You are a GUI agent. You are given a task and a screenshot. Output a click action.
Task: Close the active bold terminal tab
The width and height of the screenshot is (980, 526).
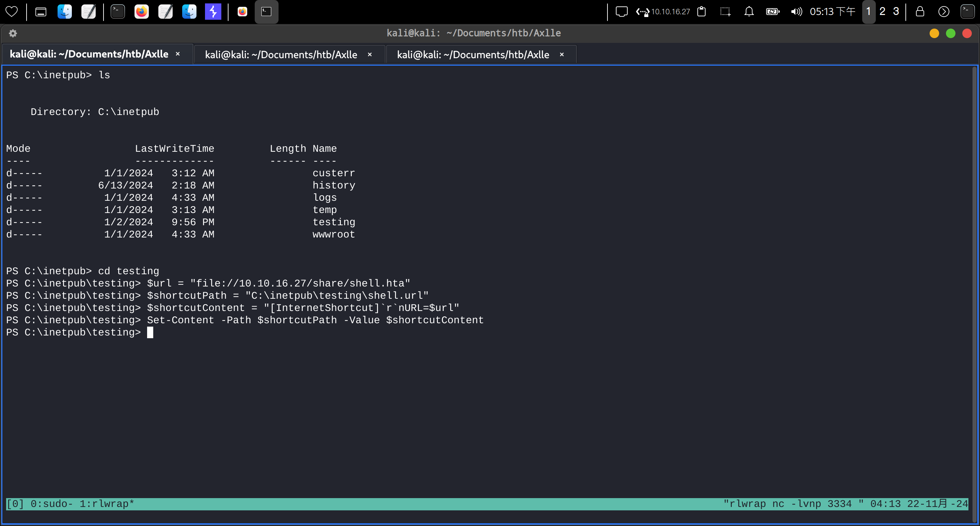tap(178, 54)
